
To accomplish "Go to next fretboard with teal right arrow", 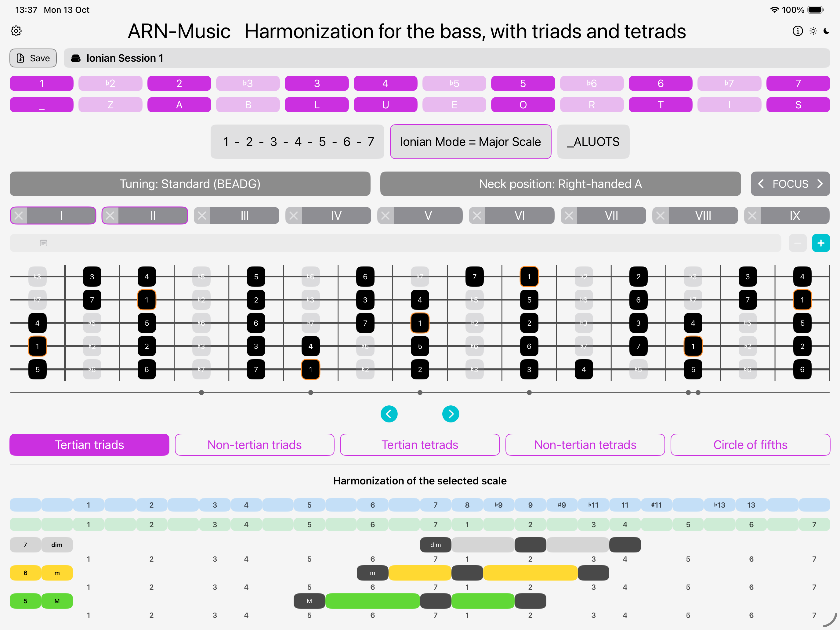I will (451, 414).
